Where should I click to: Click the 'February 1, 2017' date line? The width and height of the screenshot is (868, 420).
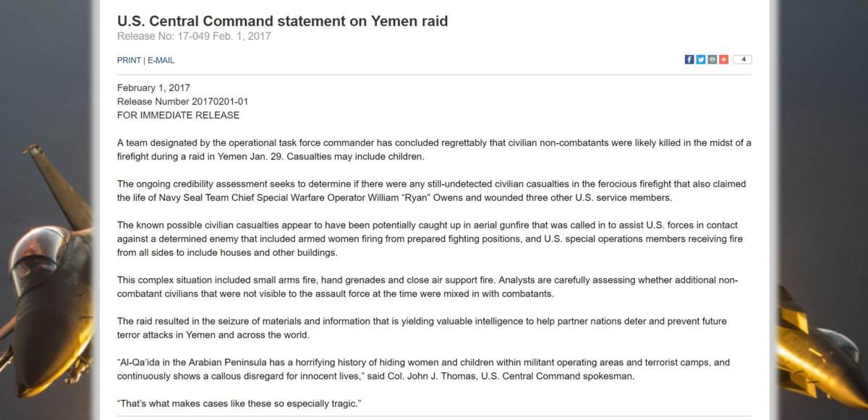coord(153,87)
